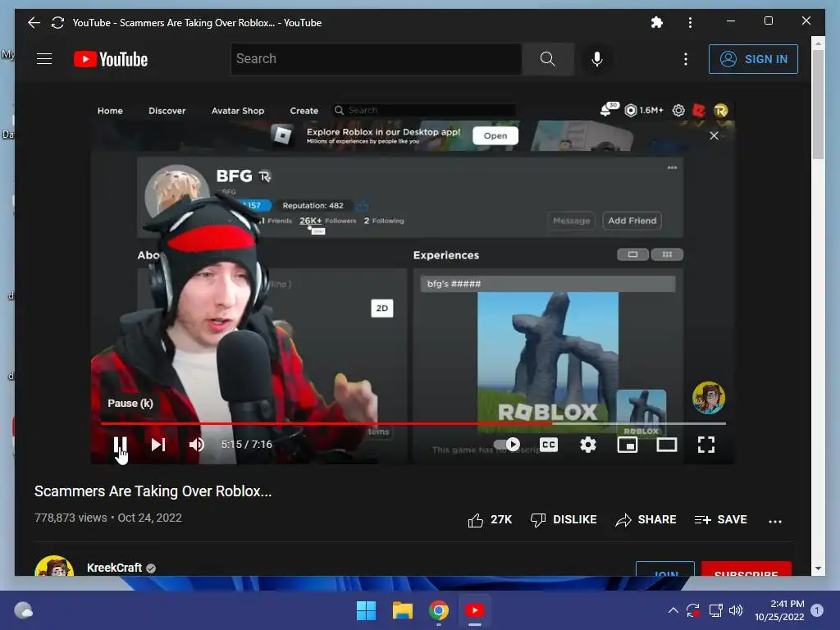Pause the video playback
This screenshot has width=840, height=630.
120,445
